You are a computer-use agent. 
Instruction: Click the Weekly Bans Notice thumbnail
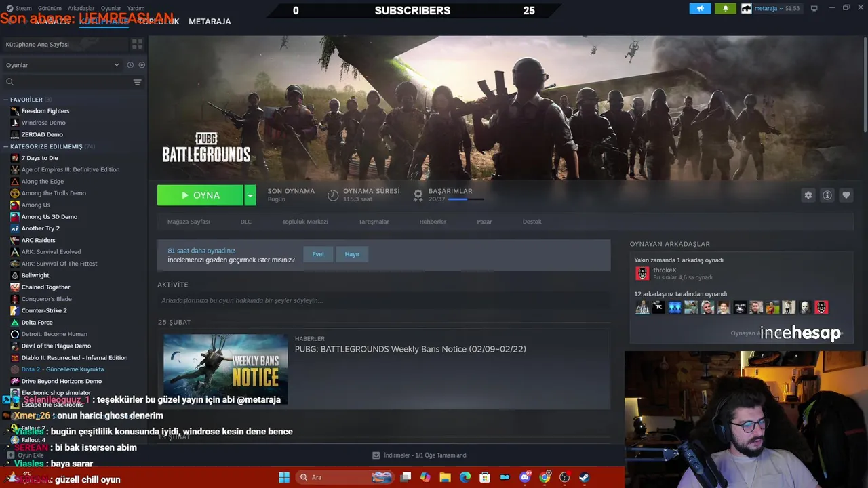coord(226,369)
